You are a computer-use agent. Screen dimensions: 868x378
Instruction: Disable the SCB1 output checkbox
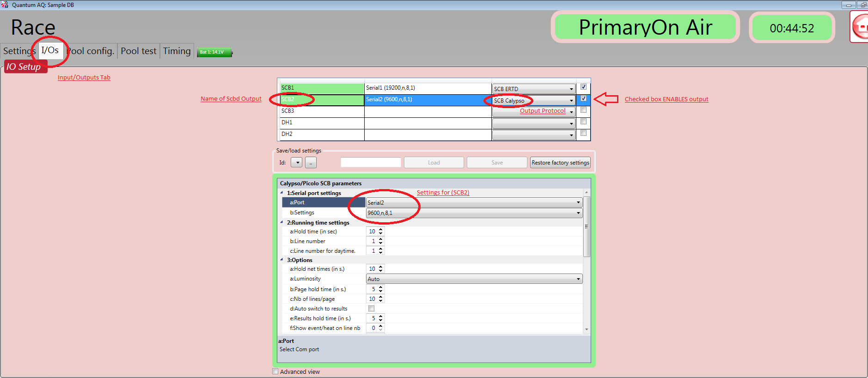pos(583,87)
